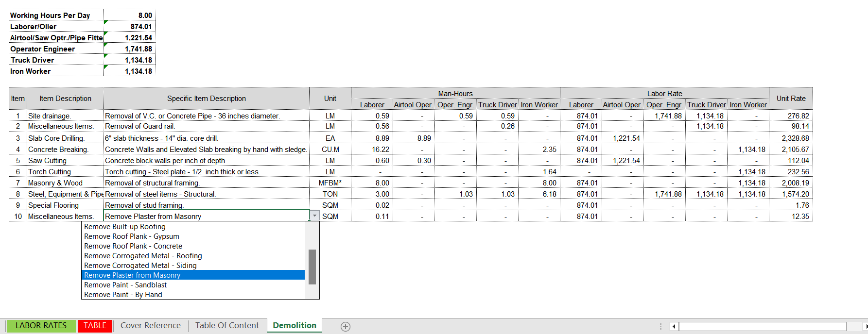Viewport: 868px width, 334px height.
Task: Select the Working Hours Per Day value cell
Action: click(130, 16)
